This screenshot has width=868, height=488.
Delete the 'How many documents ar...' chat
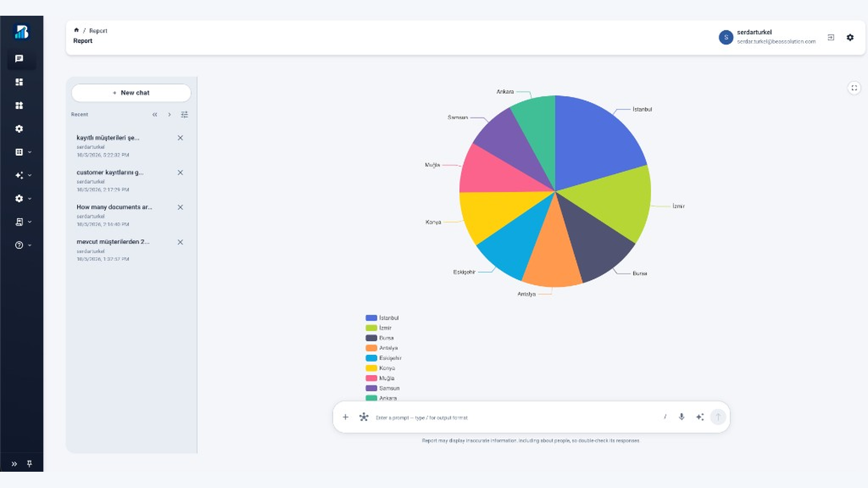coord(180,207)
